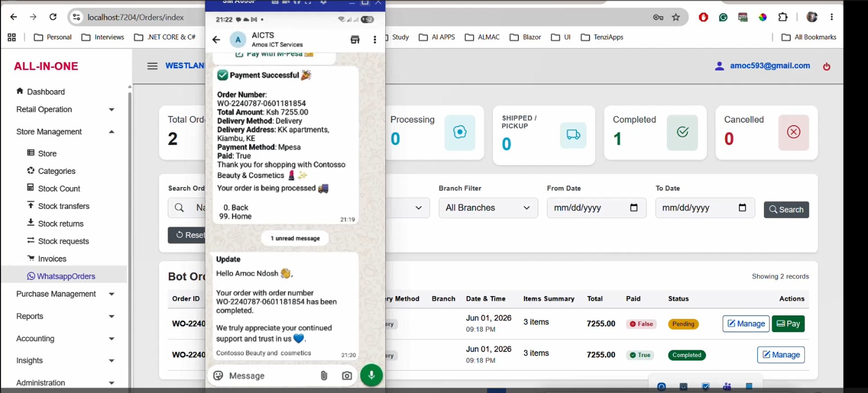Open From Date calendar picker icon
Screen dimensions: 868x393
[634, 208]
